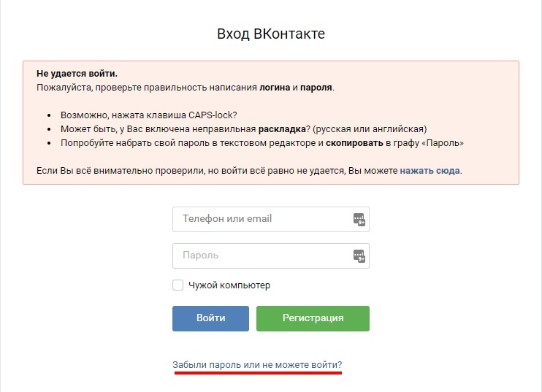Viewport: 542px width, 392px height.
Task: Click the password manager icon in the Пароль field
Action: [359, 255]
